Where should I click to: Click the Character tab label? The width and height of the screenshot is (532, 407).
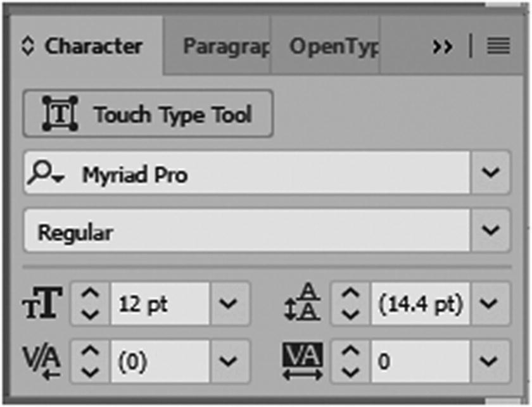pyautogui.click(x=92, y=45)
